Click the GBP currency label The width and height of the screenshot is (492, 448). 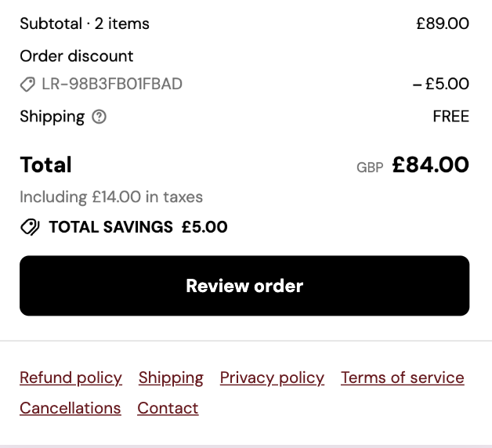click(370, 168)
